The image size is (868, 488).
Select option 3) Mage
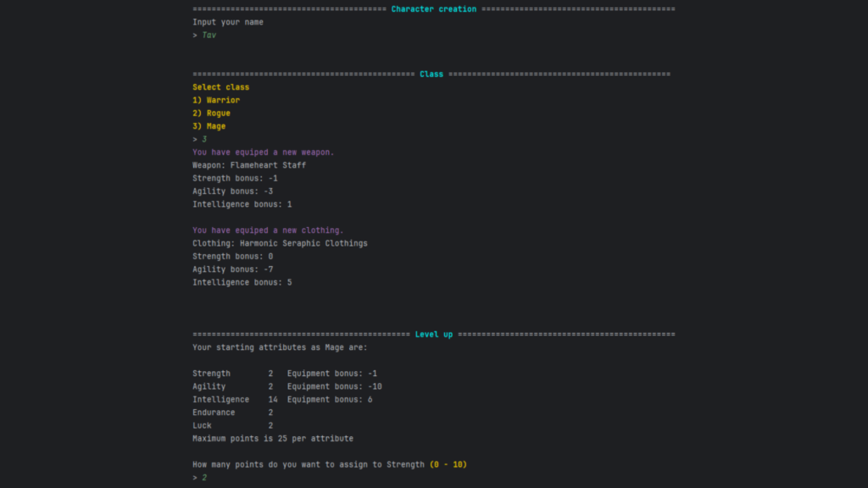209,125
